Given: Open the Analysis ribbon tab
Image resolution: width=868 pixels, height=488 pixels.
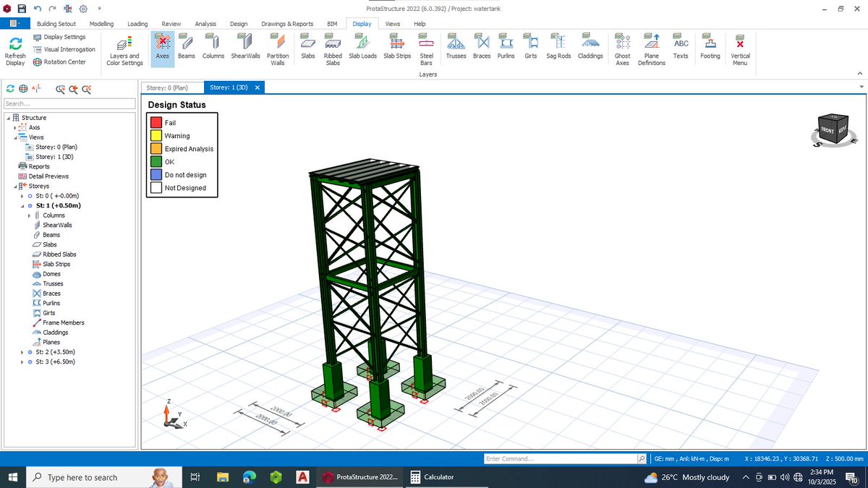Looking at the screenshot, I should (205, 24).
